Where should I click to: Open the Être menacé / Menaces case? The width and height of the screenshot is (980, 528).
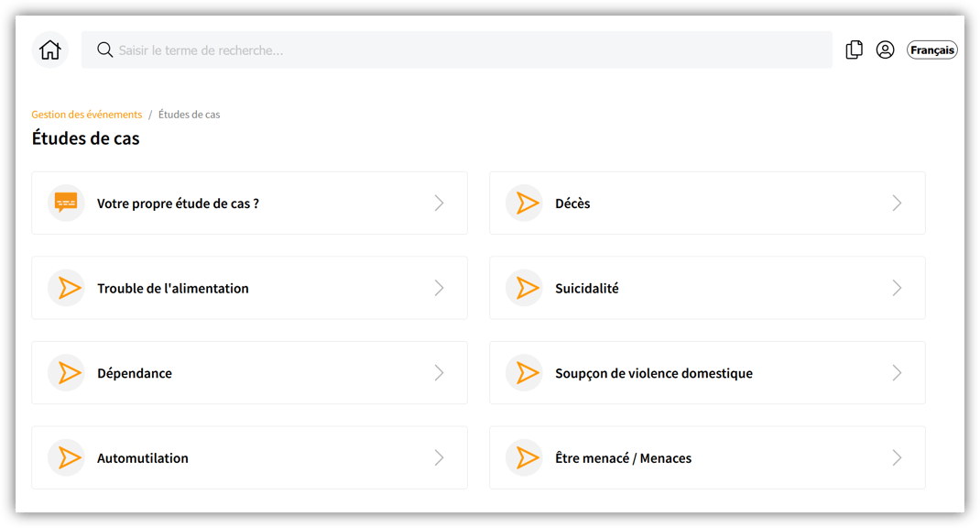pyautogui.click(x=623, y=458)
